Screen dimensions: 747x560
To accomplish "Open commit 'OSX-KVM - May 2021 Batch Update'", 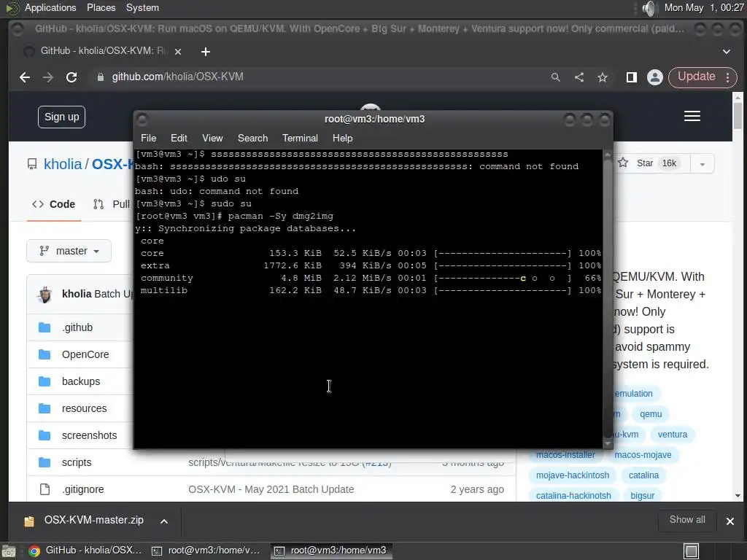I will [x=271, y=489].
